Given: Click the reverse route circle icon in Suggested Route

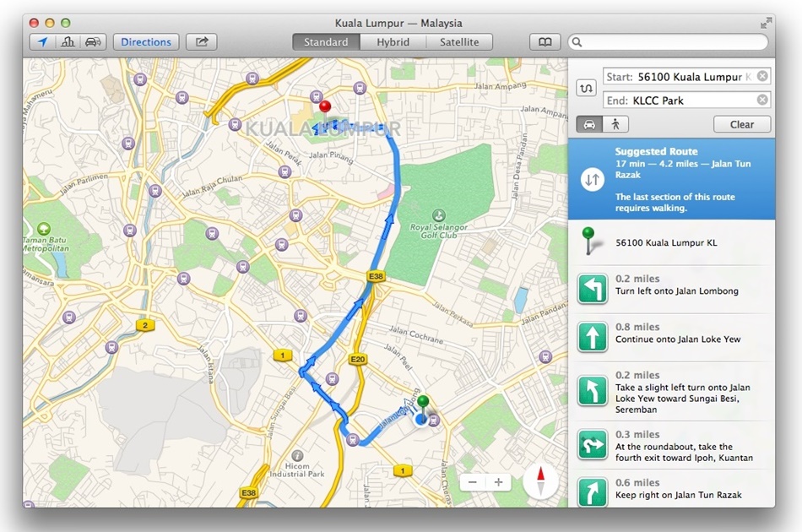Looking at the screenshot, I should pyautogui.click(x=593, y=180).
